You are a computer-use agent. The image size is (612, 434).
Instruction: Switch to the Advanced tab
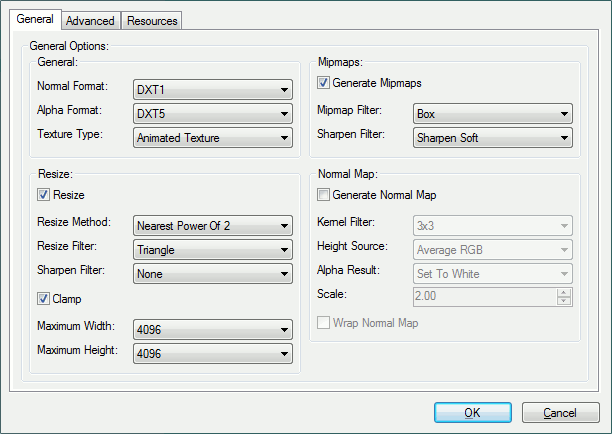click(x=91, y=21)
